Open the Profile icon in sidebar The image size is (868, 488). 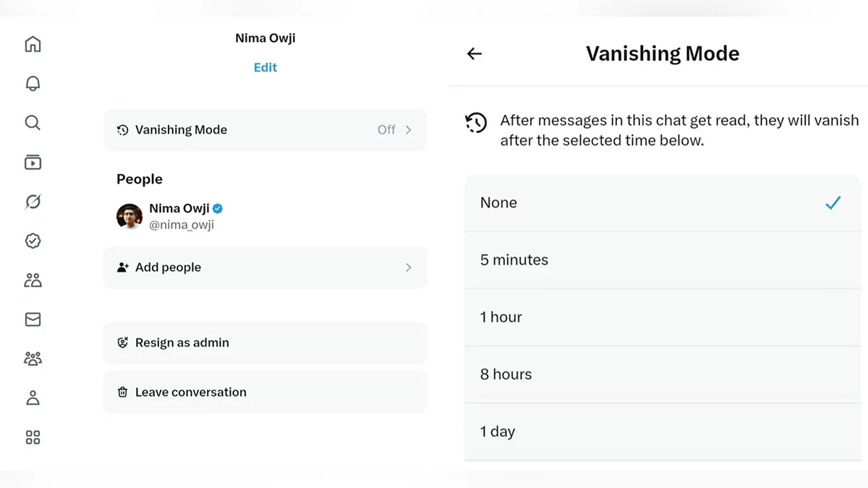(x=33, y=398)
